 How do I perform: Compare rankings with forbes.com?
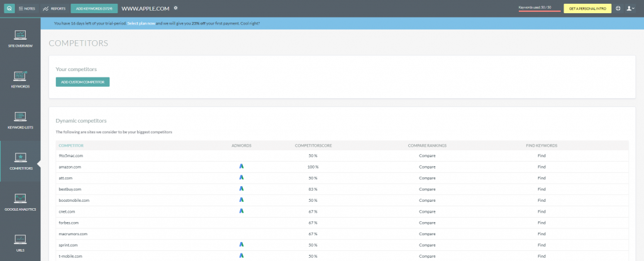(x=427, y=223)
